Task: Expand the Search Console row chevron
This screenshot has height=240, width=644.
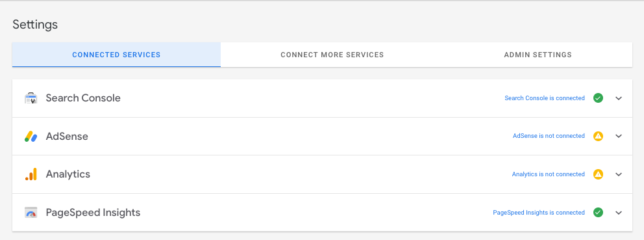Action: point(619,98)
